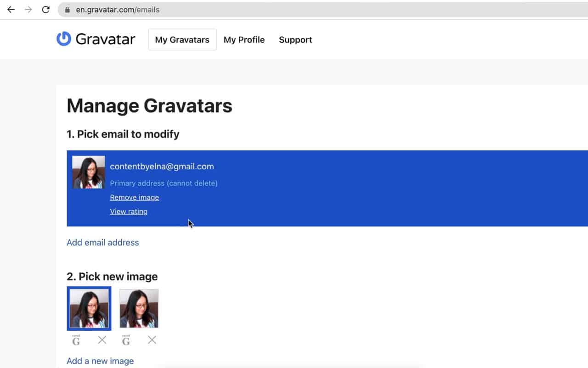588x368 pixels.
Task: Click the Add email address link
Action: click(x=102, y=242)
